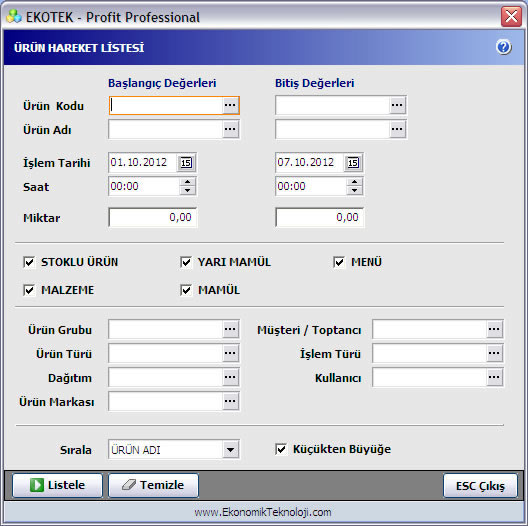Focus Ürün Grubu input field
The width and height of the screenshot is (528, 526).
click(165, 329)
